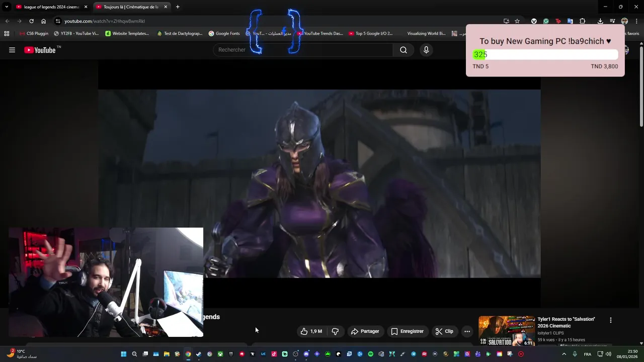
Task: Click the YouTube search magnifier button
Action: click(x=404, y=50)
